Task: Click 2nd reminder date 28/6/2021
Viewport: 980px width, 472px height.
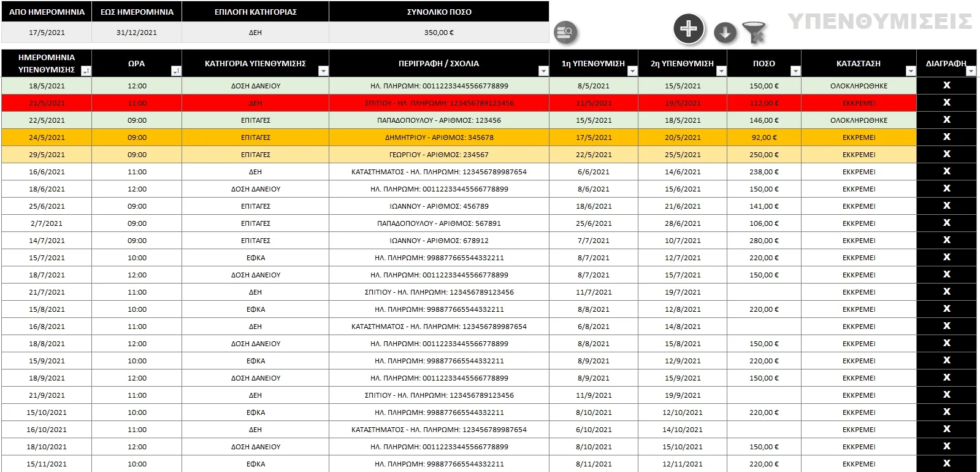Action: (683, 223)
